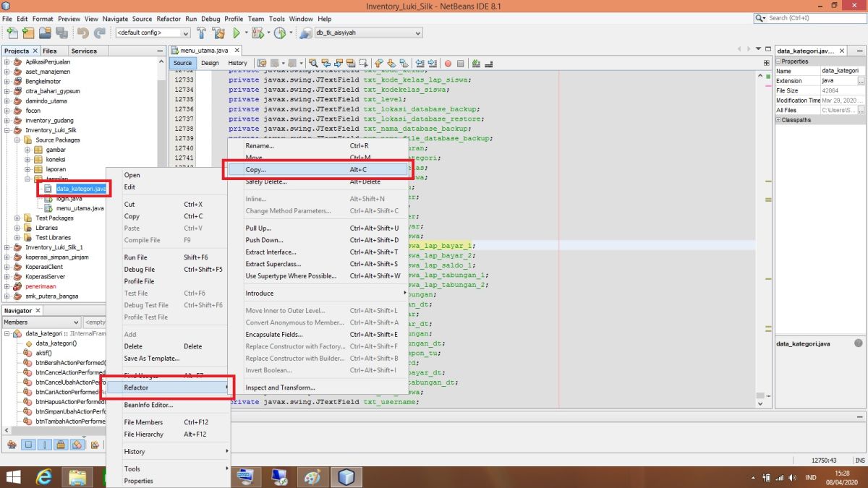The image size is (868, 488).
Task: Select Copy... in the Refactor submenu
Action: click(x=317, y=169)
